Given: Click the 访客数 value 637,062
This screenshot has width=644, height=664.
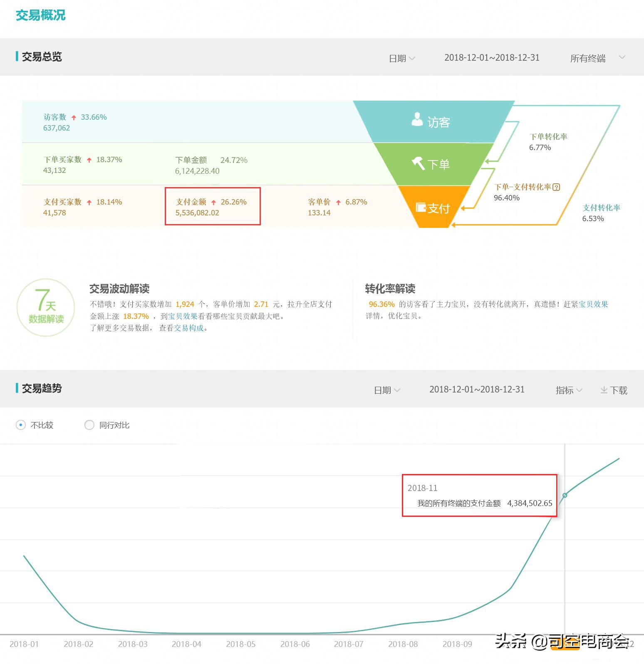Looking at the screenshot, I should [x=57, y=128].
